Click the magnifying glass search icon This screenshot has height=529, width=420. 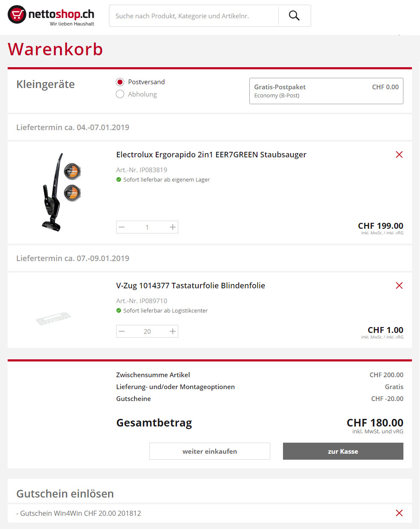point(294,16)
